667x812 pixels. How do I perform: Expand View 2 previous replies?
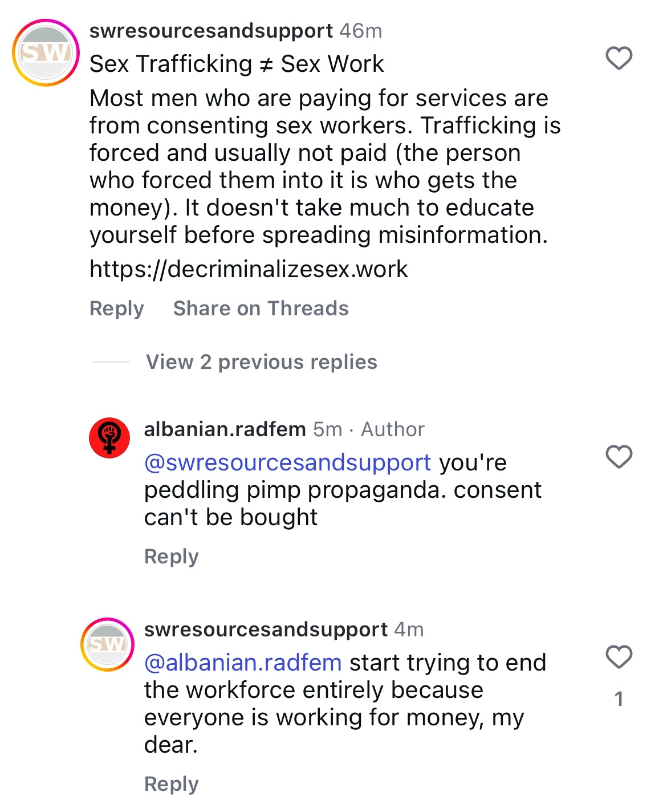coord(261,362)
